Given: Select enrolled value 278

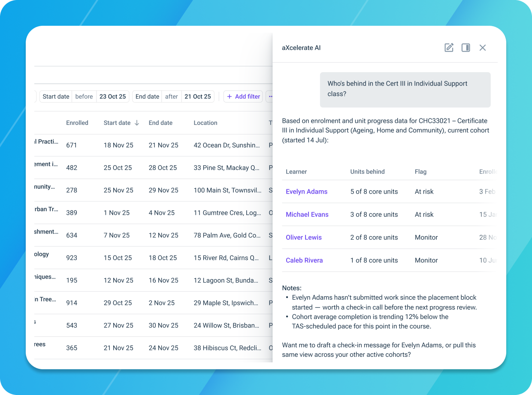Looking at the screenshot, I should [x=72, y=190].
